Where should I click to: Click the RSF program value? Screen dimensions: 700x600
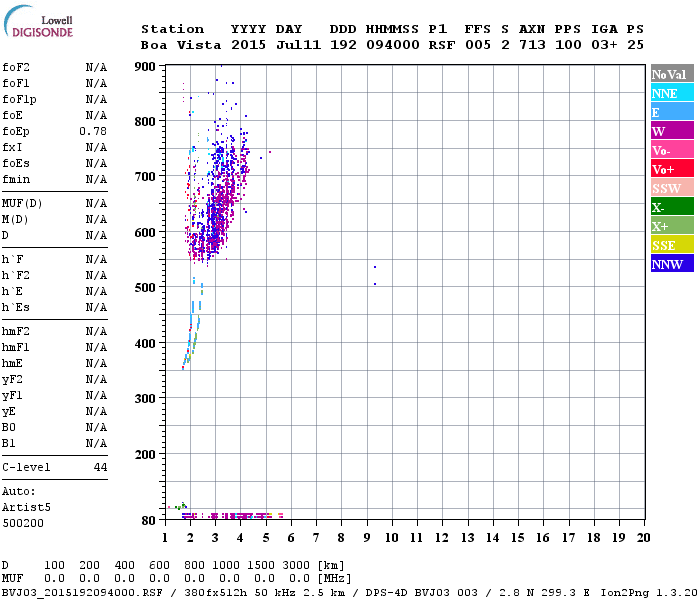tap(442, 45)
